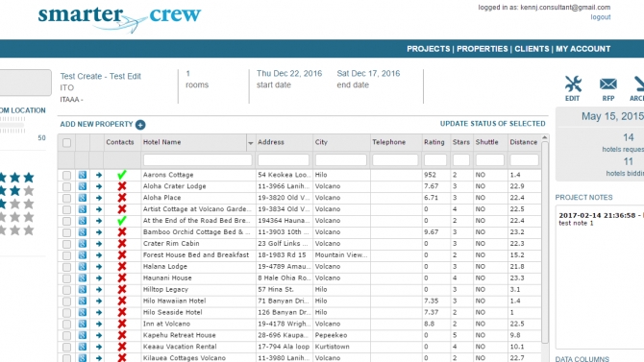Image resolution: width=644 pixels, height=362 pixels.
Task: Select 'Mountain View...' city cell
Action: [x=341, y=254]
